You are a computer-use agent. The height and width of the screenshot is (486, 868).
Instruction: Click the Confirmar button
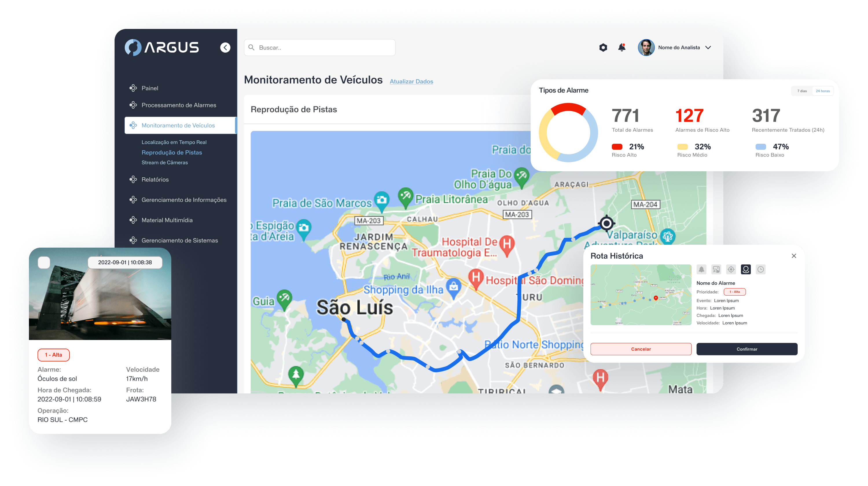coord(747,349)
